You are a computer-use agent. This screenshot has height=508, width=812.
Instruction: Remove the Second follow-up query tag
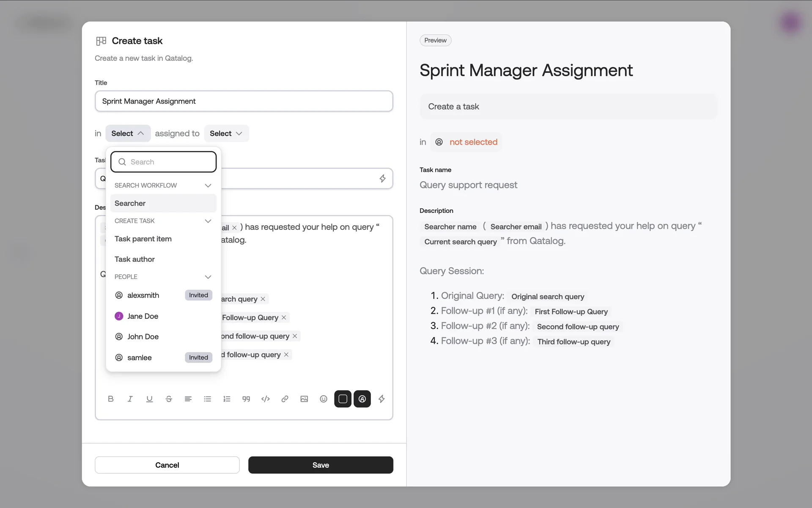point(295,336)
